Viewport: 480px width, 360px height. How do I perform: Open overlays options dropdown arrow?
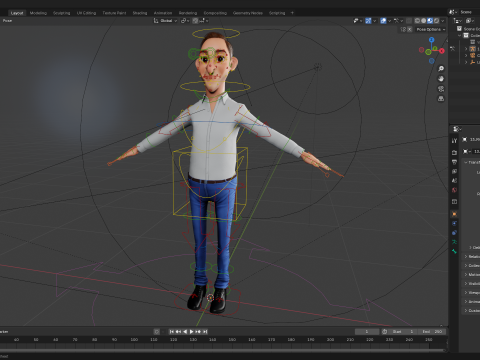coord(389,21)
